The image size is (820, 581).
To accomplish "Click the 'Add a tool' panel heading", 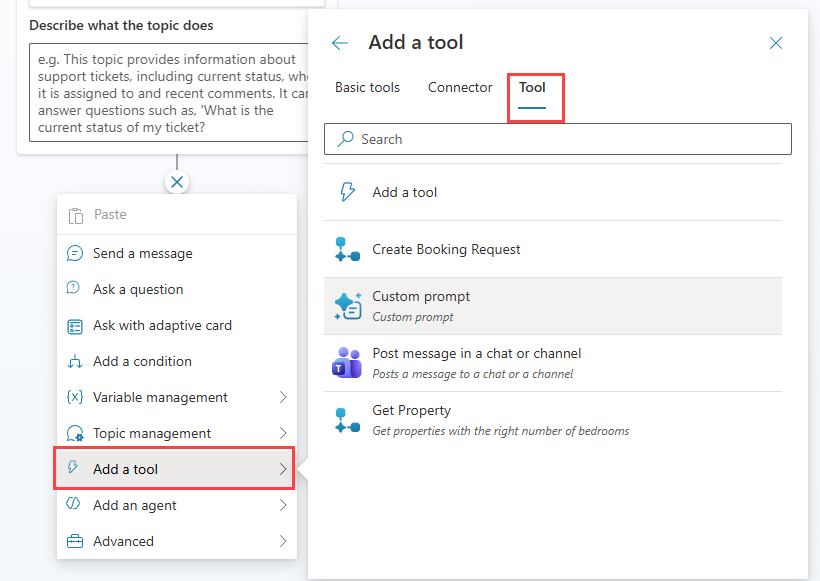I will pyautogui.click(x=416, y=42).
